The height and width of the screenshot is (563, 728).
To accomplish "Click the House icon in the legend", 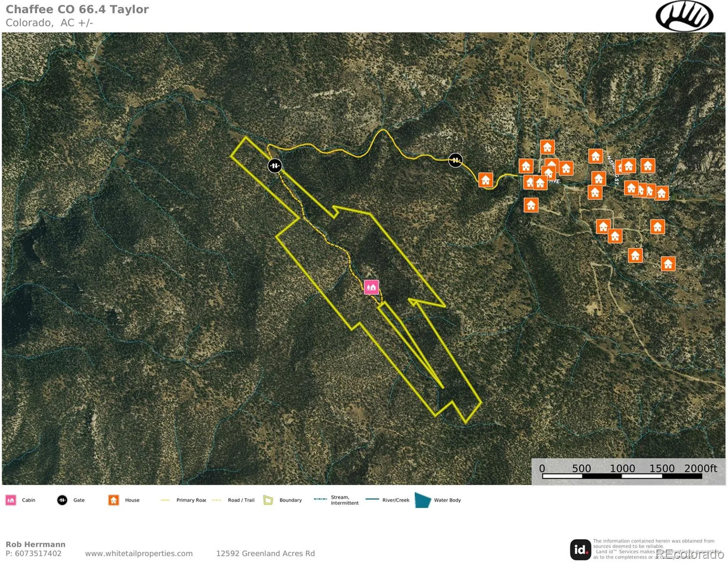I will (x=114, y=500).
